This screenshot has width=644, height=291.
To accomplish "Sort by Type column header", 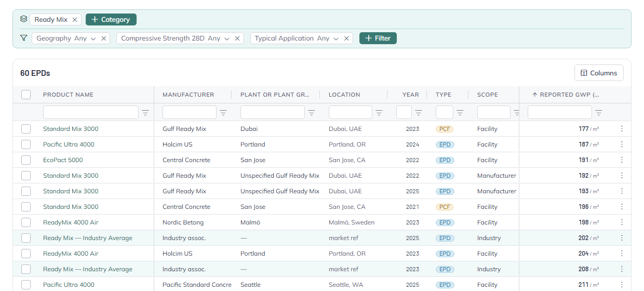I will click(x=444, y=95).
